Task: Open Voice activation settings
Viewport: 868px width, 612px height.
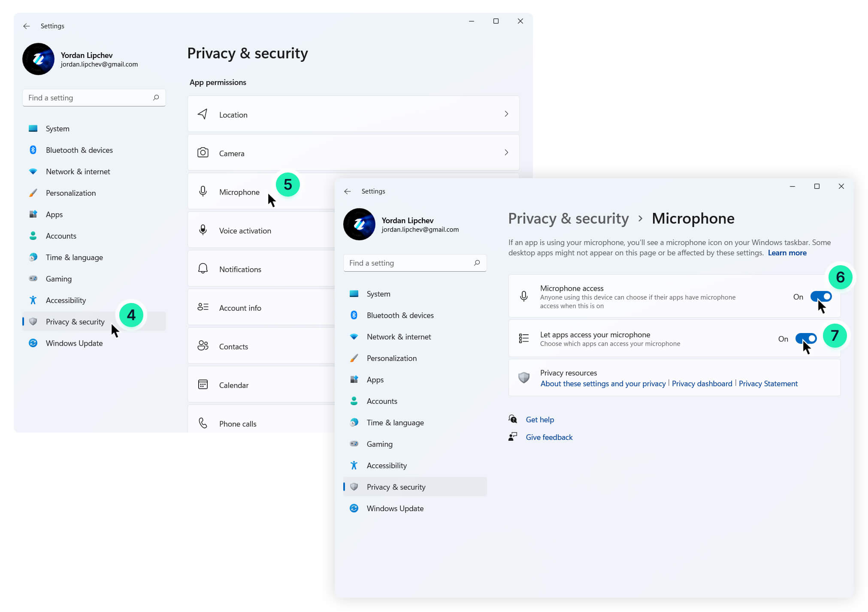Action: click(245, 230)
